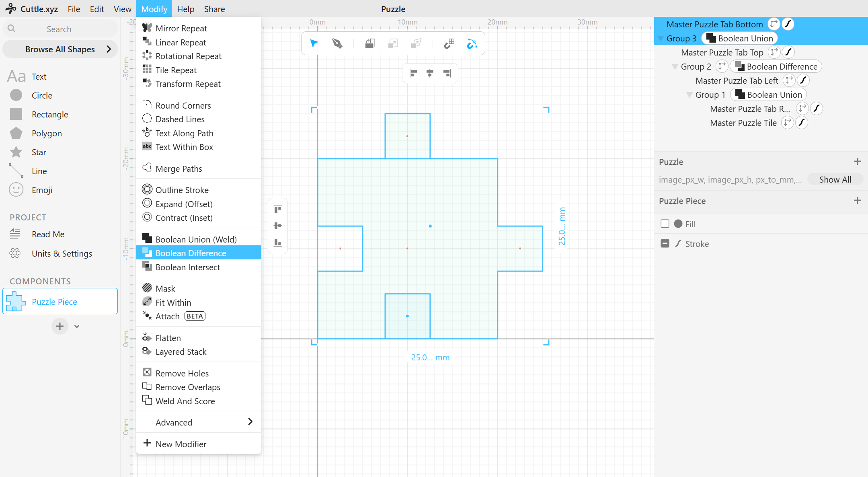Select the Pen tool in the canvas toolbar
The image size is (868, 477).
point(337,43)
